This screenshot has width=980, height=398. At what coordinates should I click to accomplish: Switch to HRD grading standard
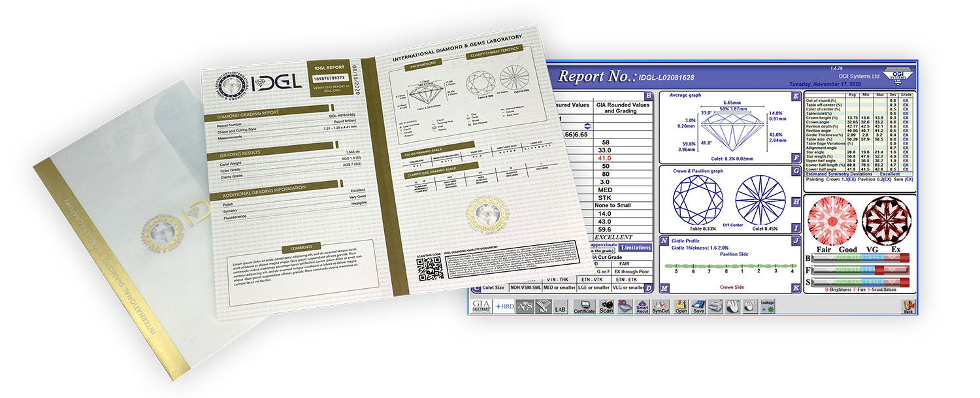(x=503, y=307)
